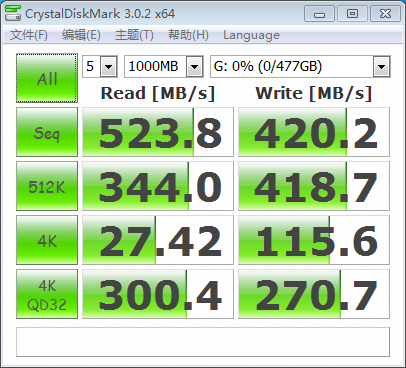Open the 帮助(H) menu
This screenshot has height=368, width=406.
click(x=188, y=35)
